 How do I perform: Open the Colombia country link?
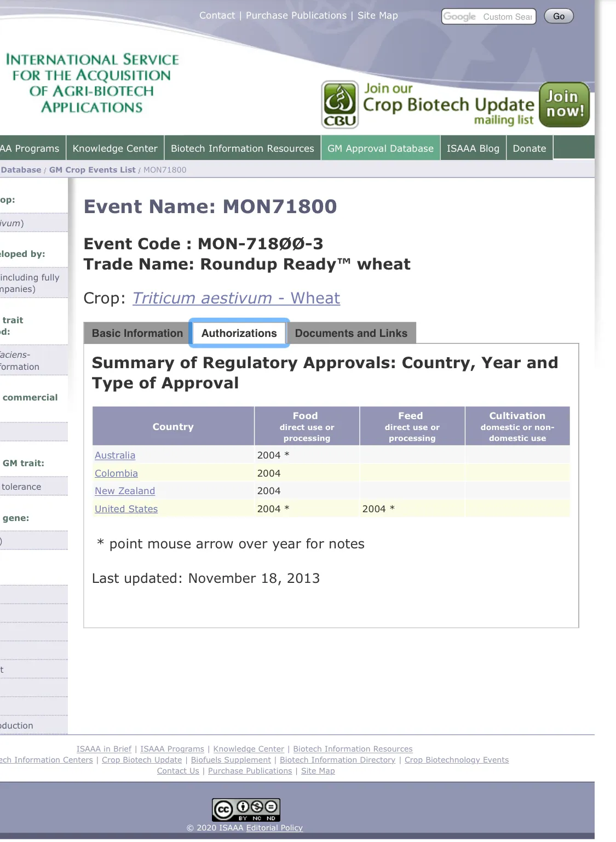pyautogui.click(x=116, y=473)
